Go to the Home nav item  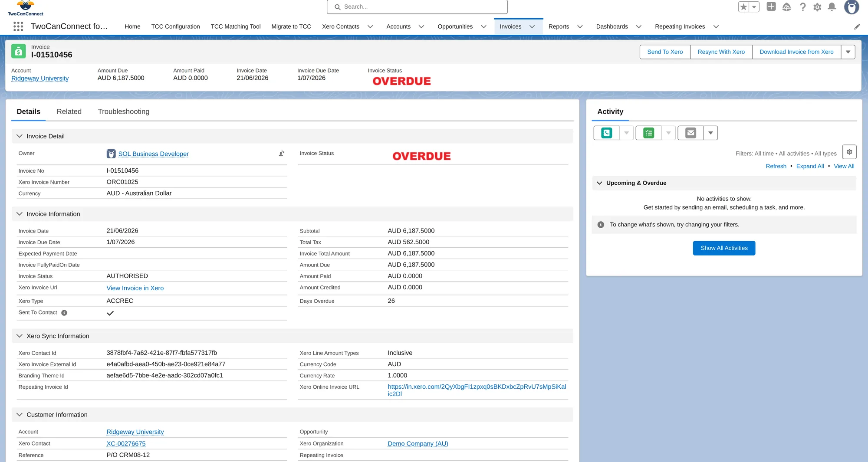point(132,26)
